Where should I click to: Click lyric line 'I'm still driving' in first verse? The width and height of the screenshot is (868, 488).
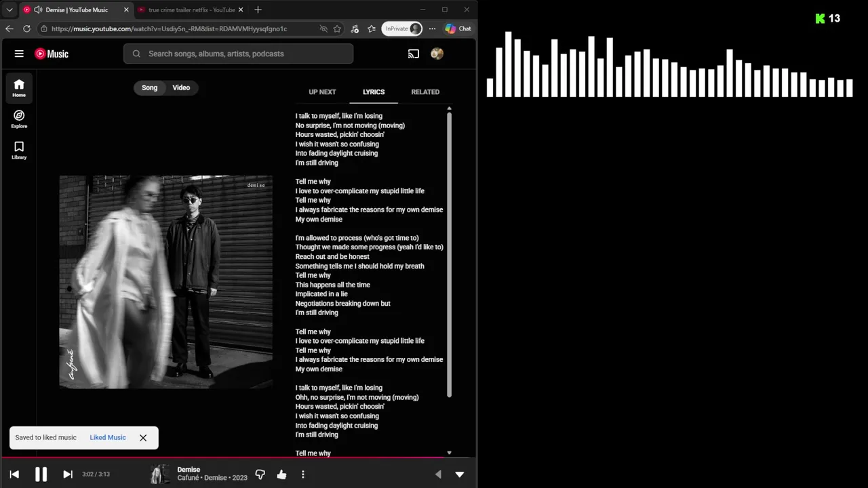[317, 163]
